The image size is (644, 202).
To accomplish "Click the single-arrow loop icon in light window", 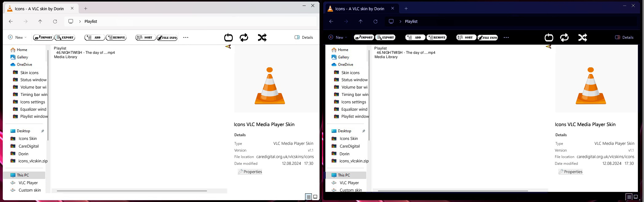I will [229, 38].
